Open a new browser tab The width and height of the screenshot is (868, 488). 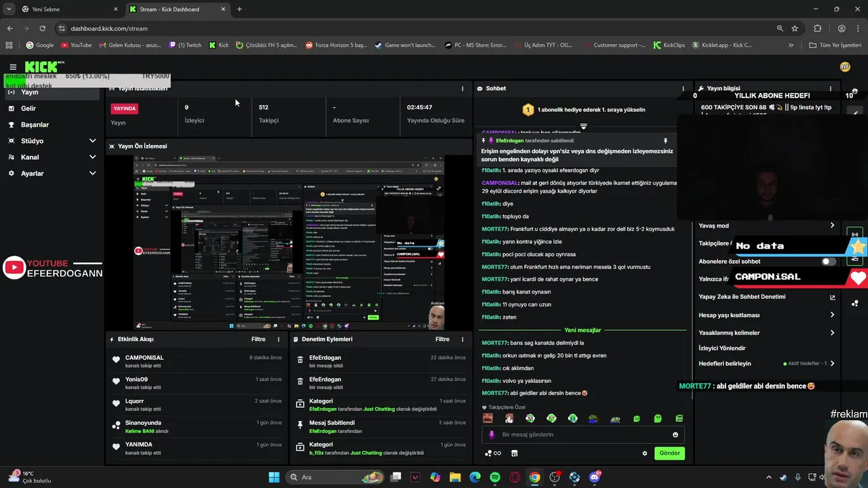tap(239, 9)
